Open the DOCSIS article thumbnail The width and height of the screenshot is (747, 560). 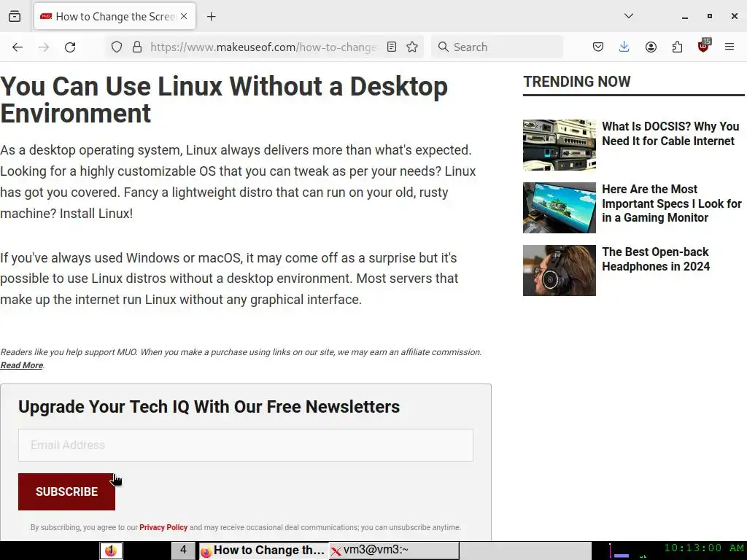(x=560, y=145)
